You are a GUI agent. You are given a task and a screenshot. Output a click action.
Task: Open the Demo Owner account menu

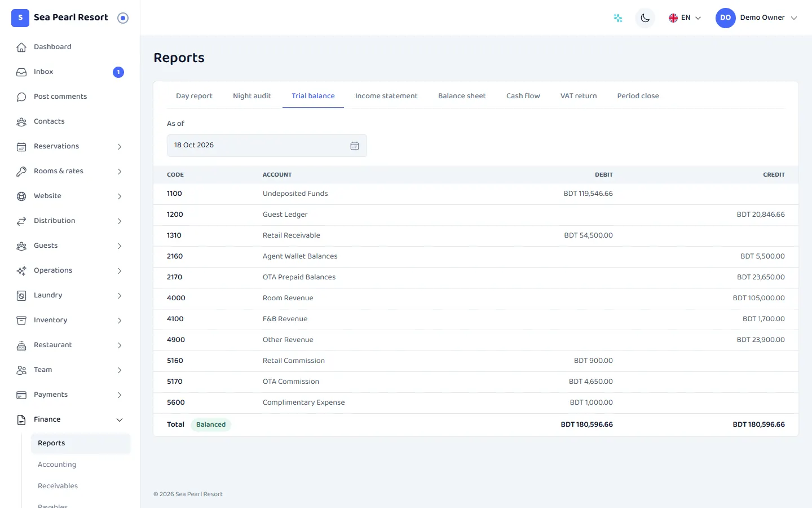point(757,18)
